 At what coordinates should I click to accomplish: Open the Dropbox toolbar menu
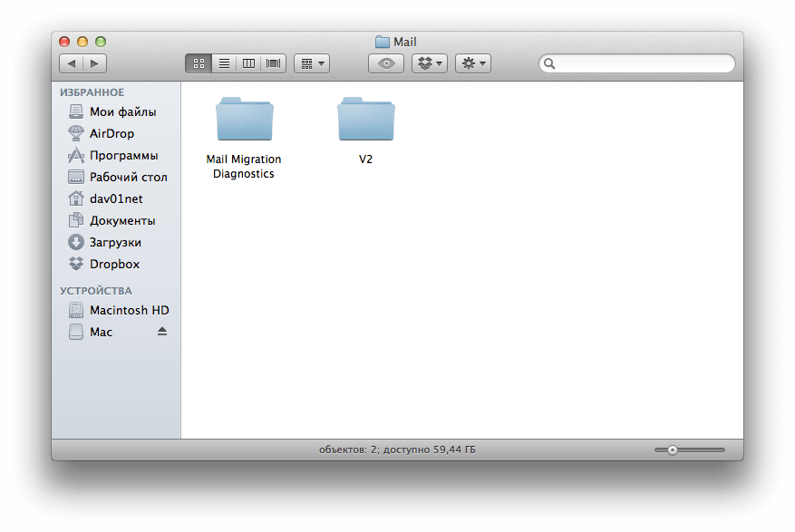[x=430, y=63]
